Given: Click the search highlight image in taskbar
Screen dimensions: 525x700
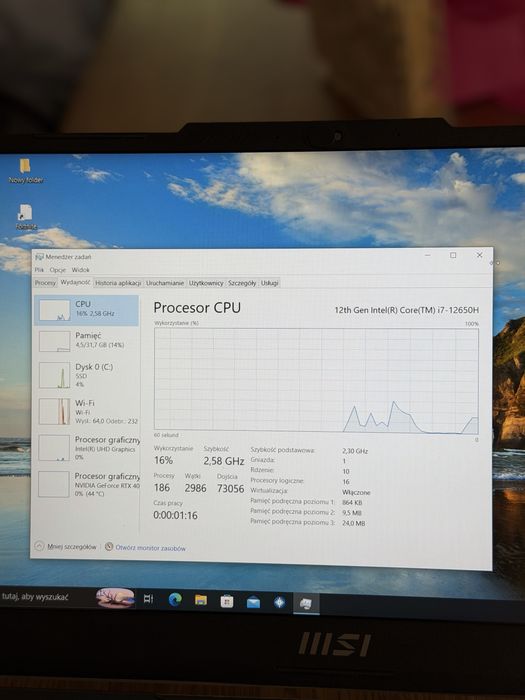Looking at the screenshot, I should tap(115, 598).
